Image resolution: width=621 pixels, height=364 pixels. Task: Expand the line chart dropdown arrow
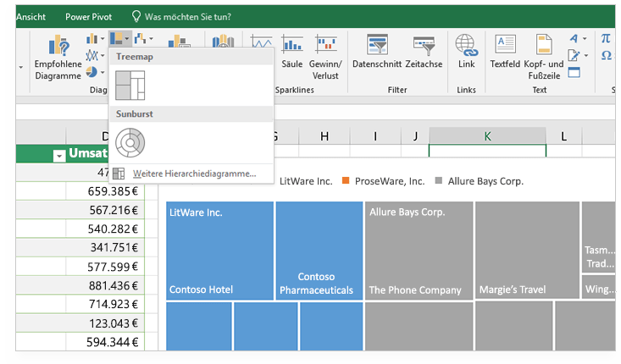103,55
